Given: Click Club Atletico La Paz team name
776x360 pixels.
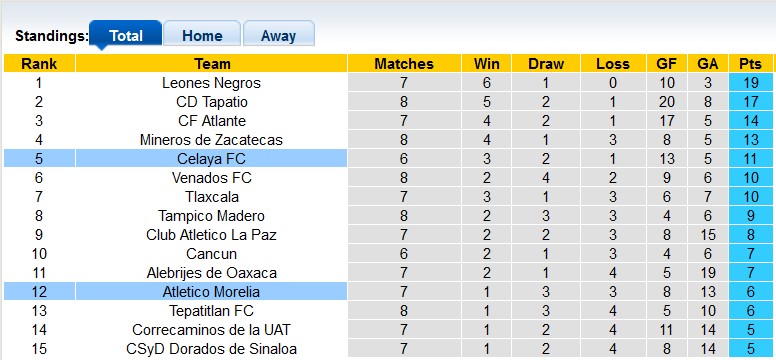Looking at the screenshot, I should coord(211,234).
